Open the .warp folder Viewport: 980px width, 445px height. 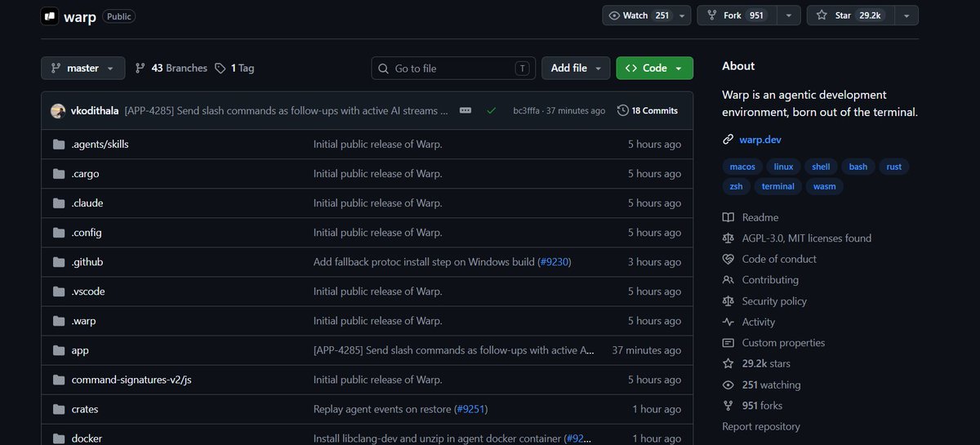84,321
